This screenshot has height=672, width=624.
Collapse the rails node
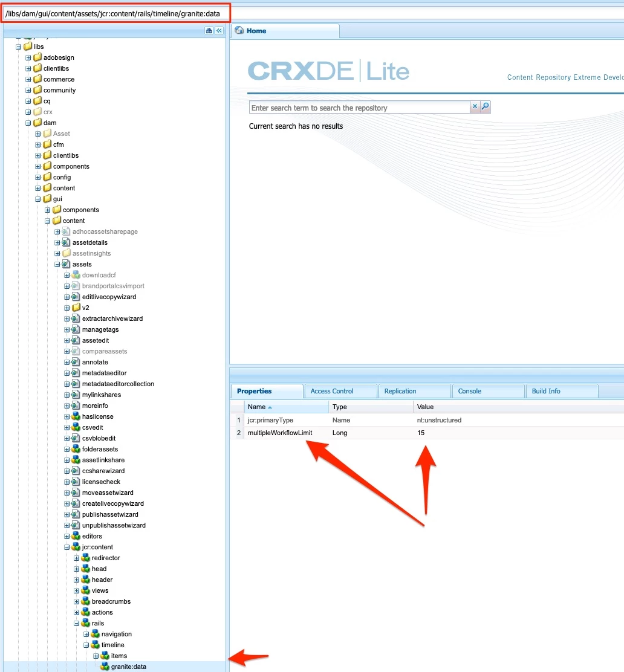point(76,624)
